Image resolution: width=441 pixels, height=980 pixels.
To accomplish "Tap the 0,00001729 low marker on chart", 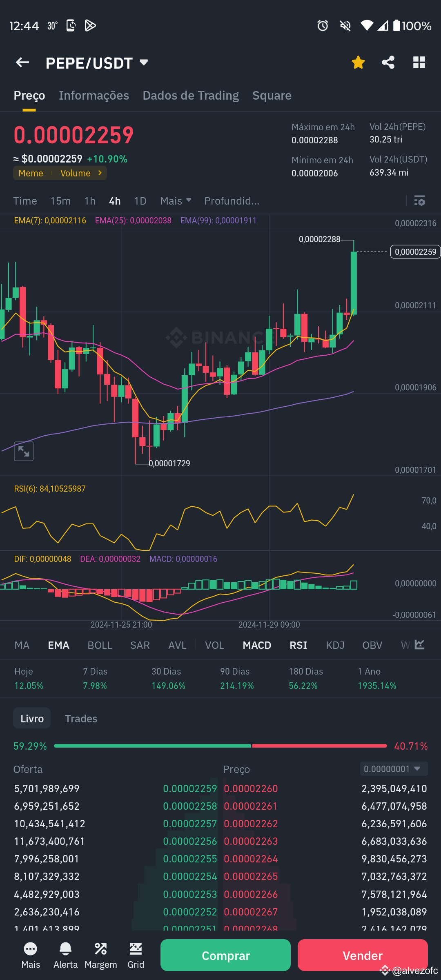I will click(169, 463).
